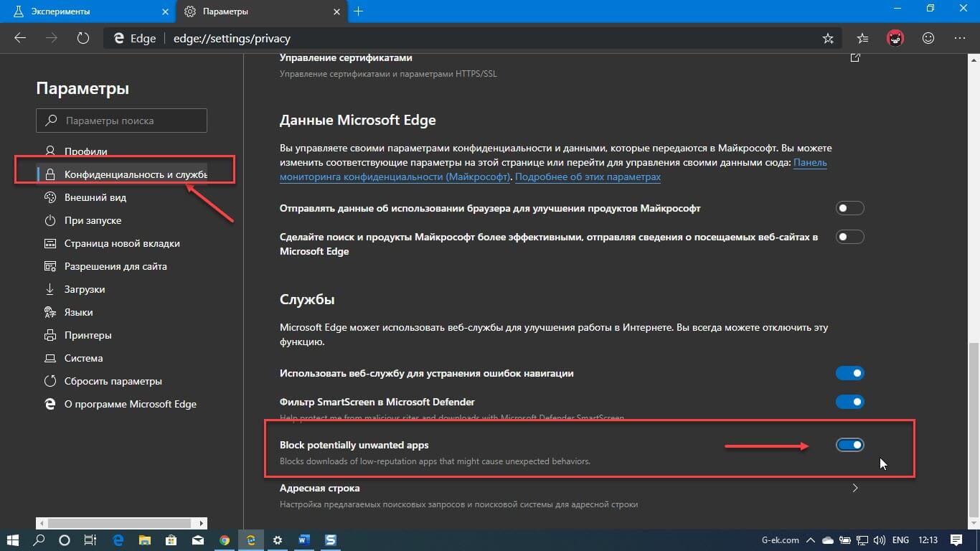Open the Подробнее об этих параметрах link
980x551 pixels.
click(588, 176)
